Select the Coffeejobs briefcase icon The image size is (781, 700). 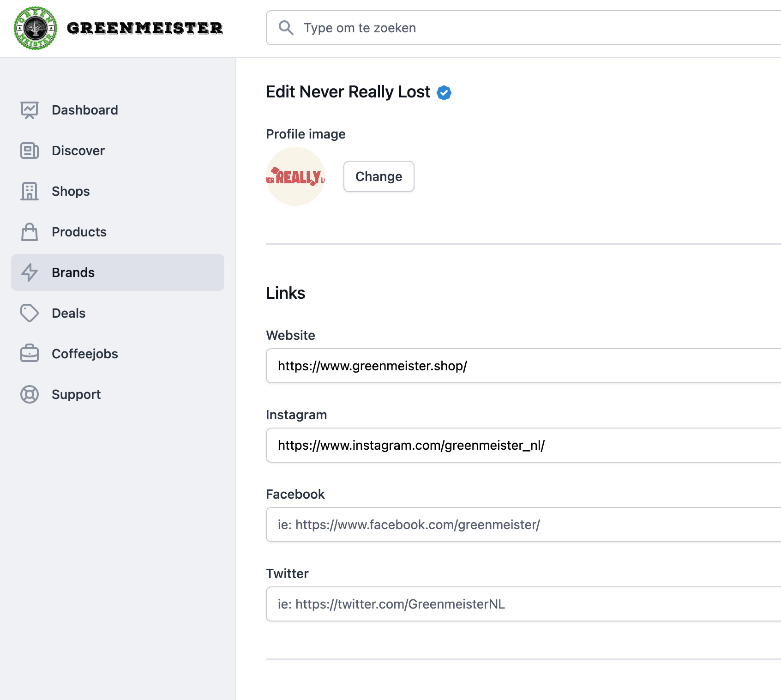(29, 354)
